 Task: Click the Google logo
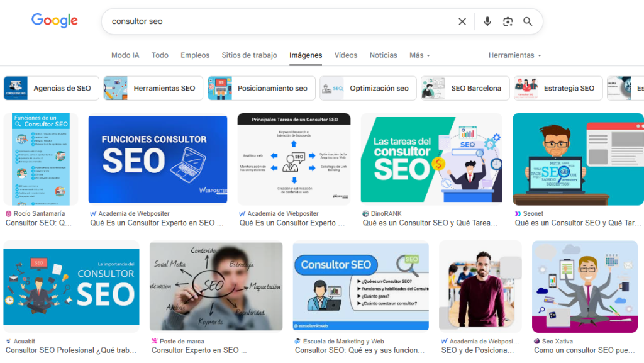click(x=55, y=20)
